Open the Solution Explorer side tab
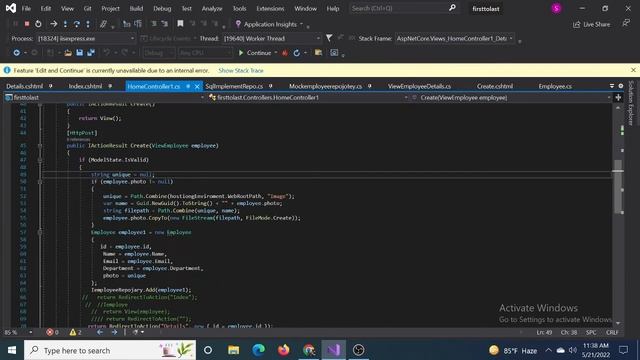This screenshot has width=640, height=360. tap(631, 103)
